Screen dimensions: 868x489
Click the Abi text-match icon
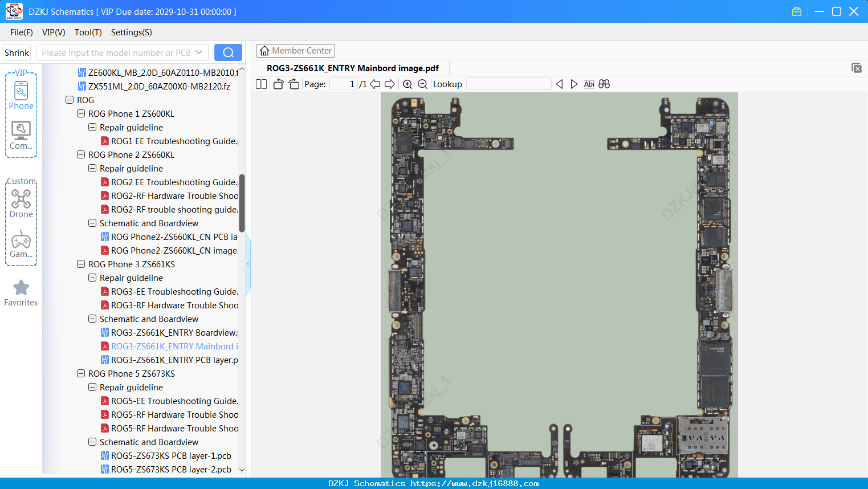[x=589, y=84]
